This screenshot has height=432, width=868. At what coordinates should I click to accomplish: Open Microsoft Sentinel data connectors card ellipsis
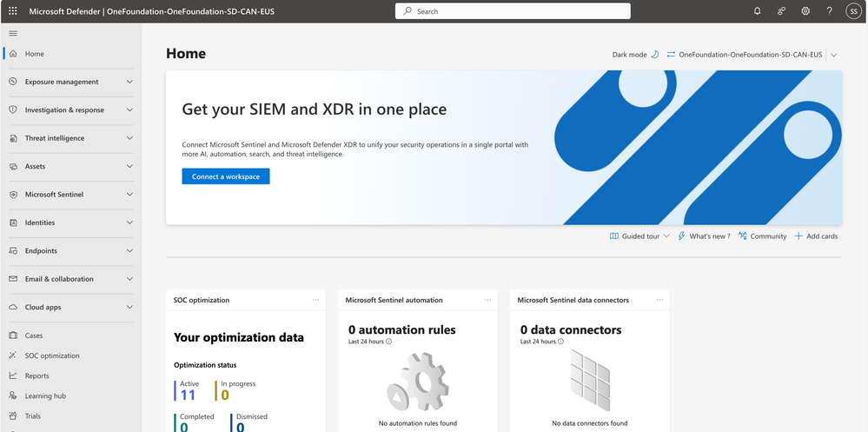click(659, 300)
